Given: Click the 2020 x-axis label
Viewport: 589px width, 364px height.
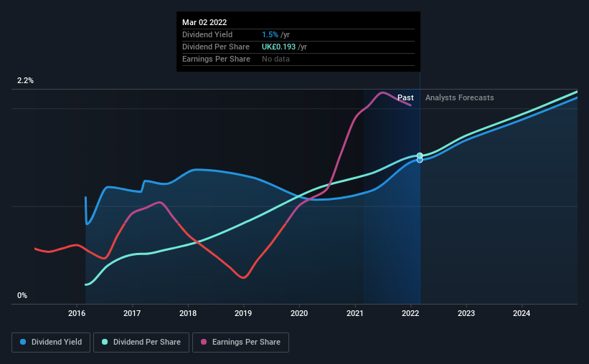Looking at the screenshot, I should pyautogui.click(x=299, y=313).
